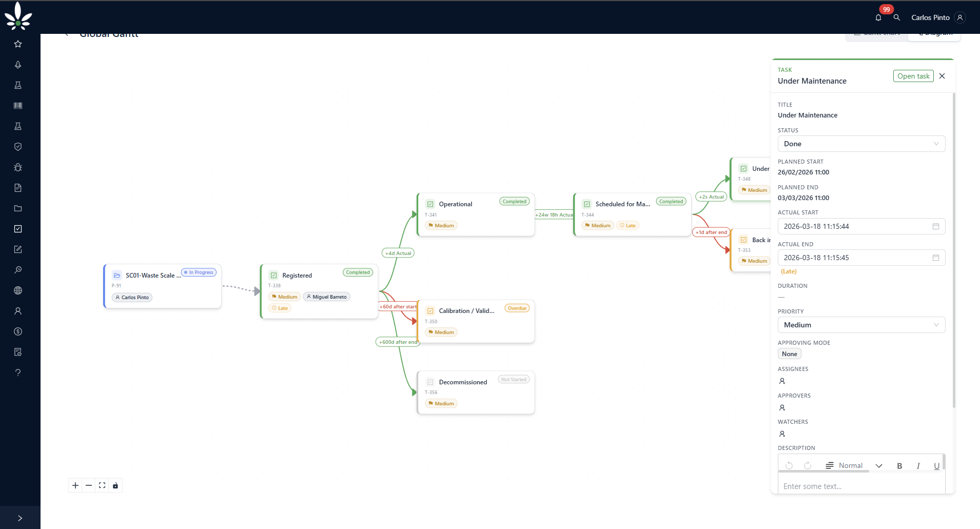Open the document sidebar icon

18,188
